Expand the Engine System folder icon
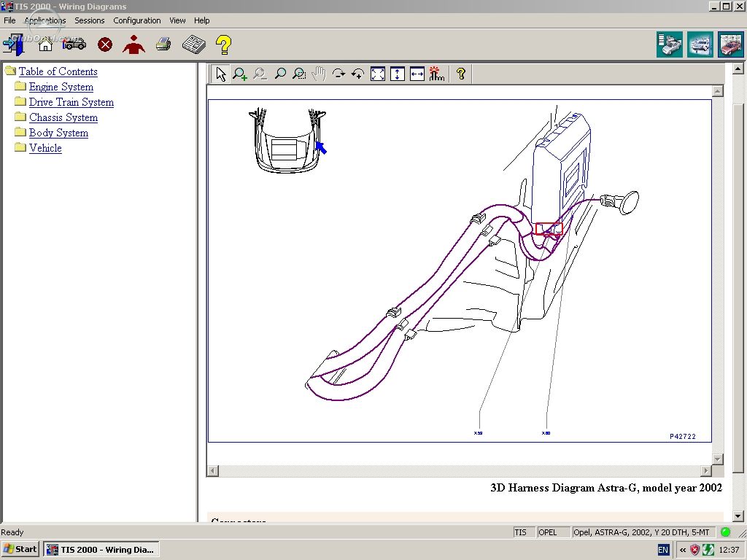 [x=20, y=86]
